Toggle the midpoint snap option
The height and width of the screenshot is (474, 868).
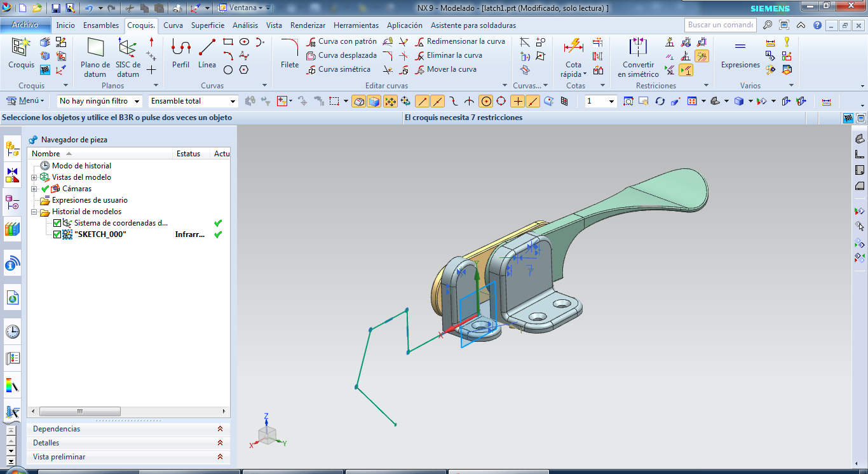coord(437,101)
